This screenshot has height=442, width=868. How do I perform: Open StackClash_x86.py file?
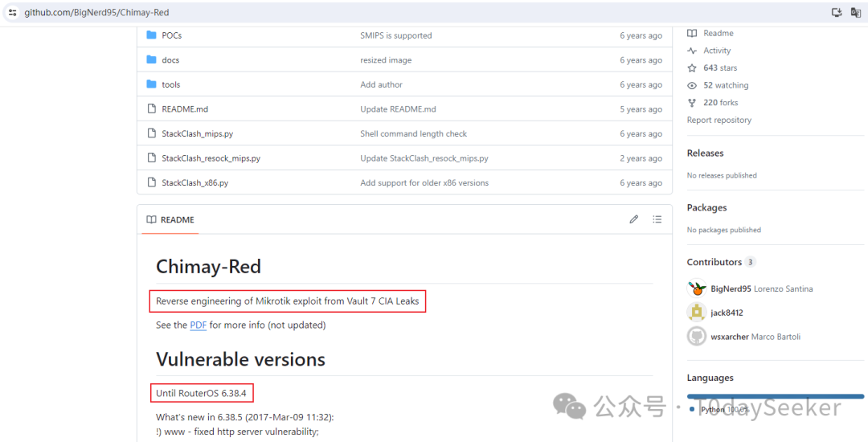(x=194, y=182)
